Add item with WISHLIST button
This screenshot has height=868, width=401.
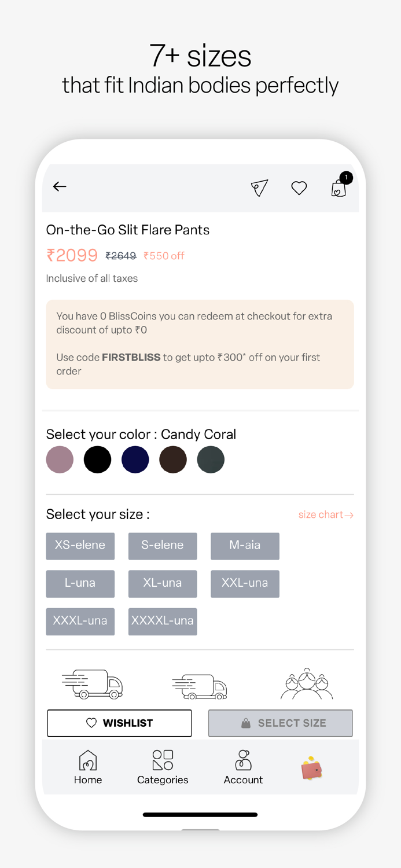119,723
